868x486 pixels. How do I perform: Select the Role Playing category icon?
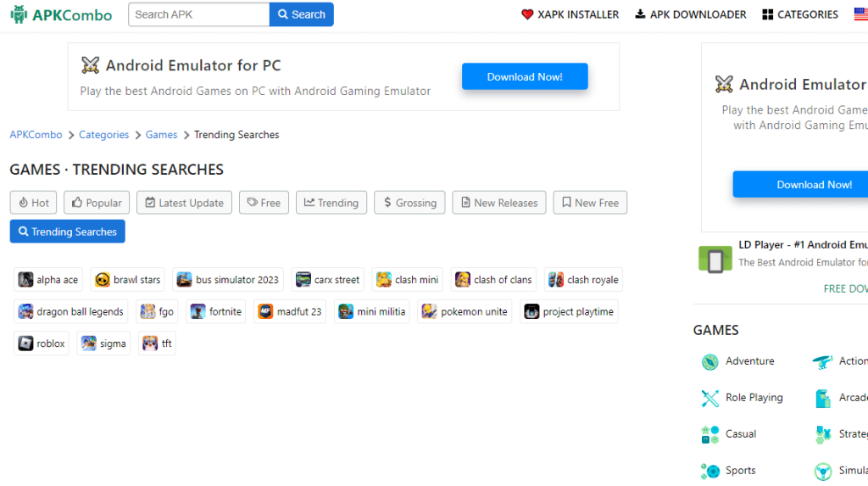pyautogui.click(x=709, y=398)
